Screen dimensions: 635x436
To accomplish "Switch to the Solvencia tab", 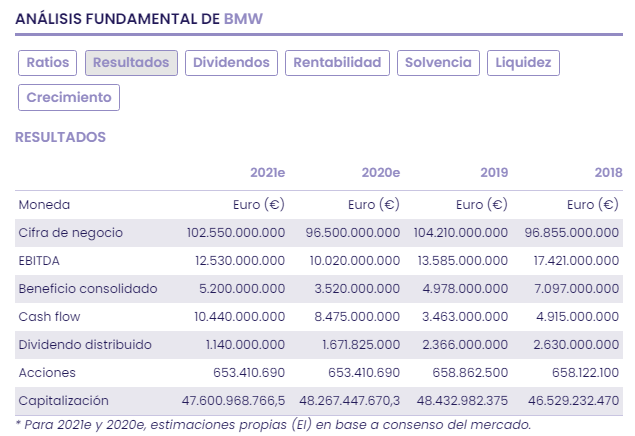I will coord(438,63).
